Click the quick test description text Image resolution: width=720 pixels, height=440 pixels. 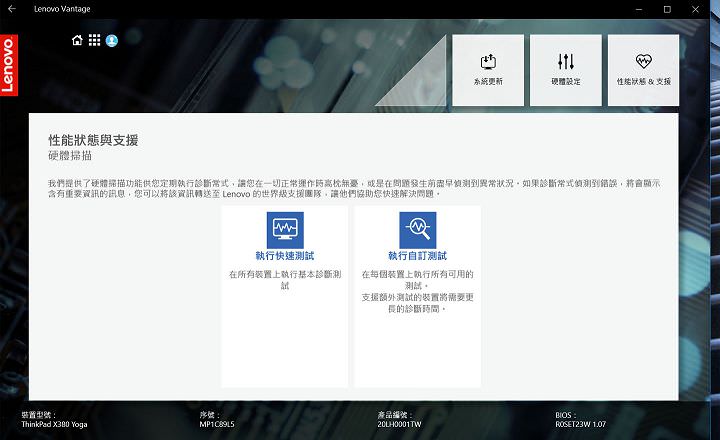click(285, 280)
